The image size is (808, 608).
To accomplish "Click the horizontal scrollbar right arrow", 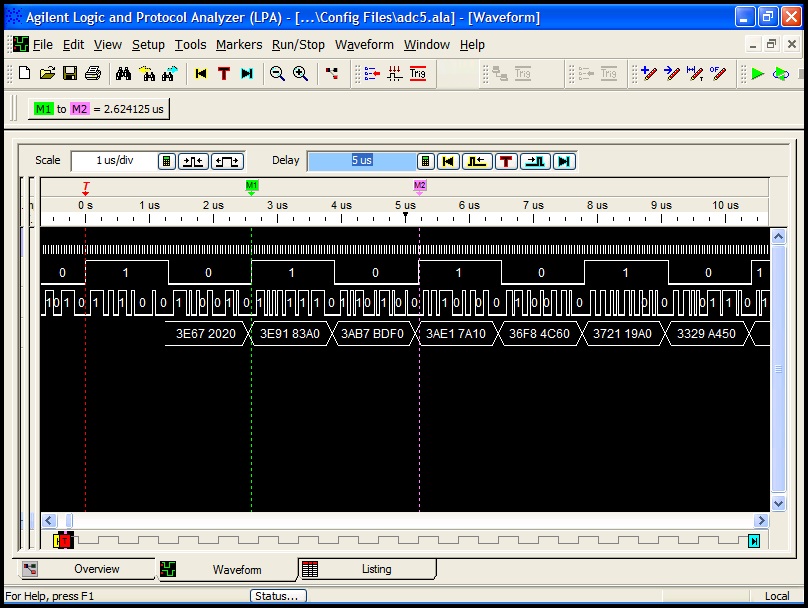I will click(761, 520).
